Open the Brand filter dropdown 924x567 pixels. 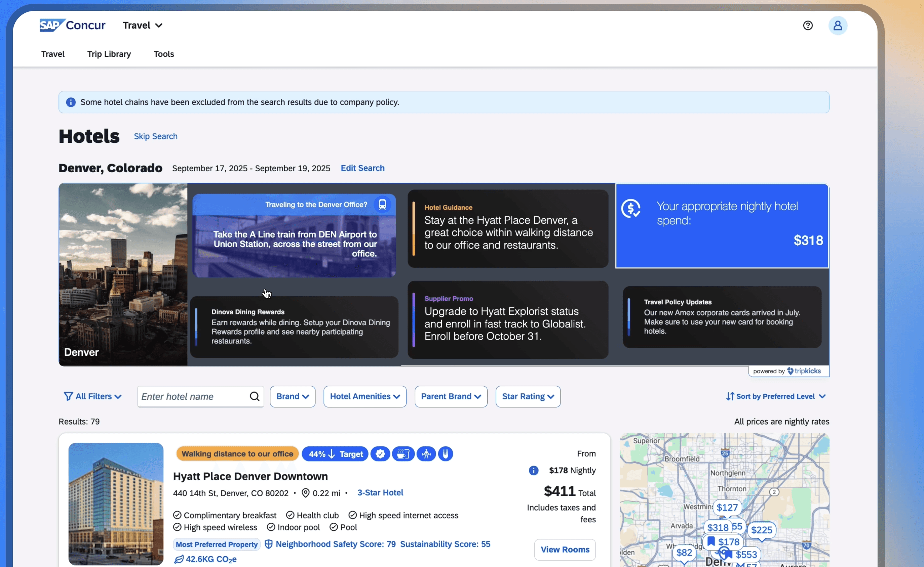[292, 396]
